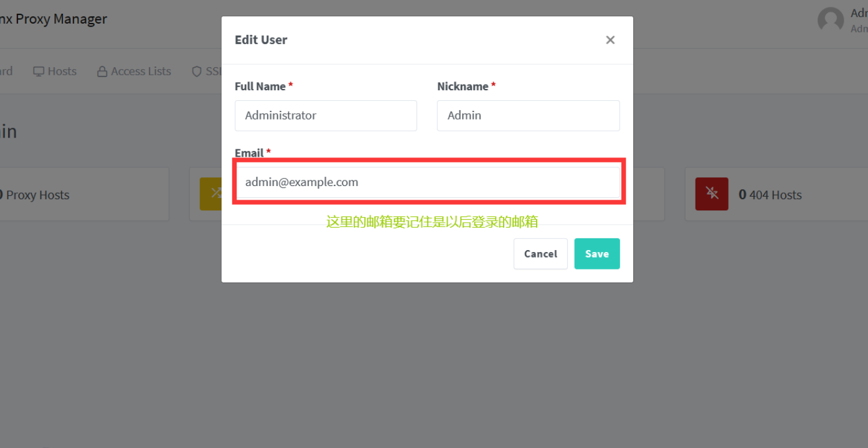Focus the Nickname field containing Admin
This screenshot has height=448, width=868.
tap(528, 116)
